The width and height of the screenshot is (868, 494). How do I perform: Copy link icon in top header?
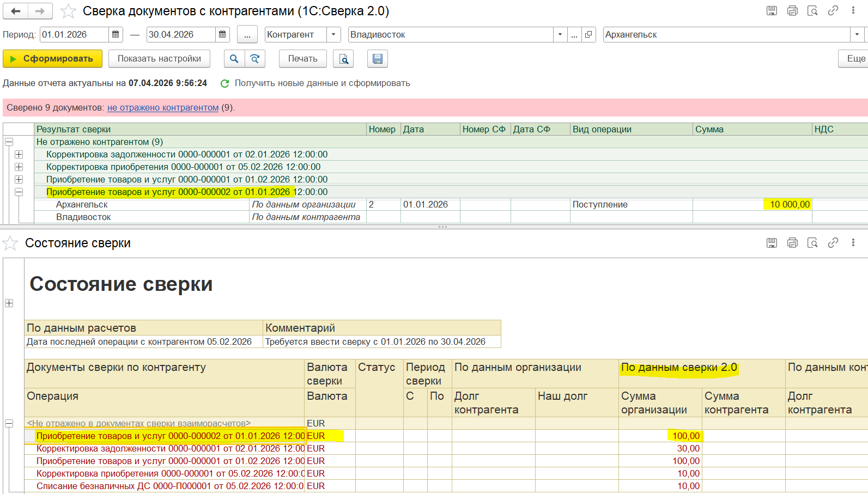[x=833, y=10]
